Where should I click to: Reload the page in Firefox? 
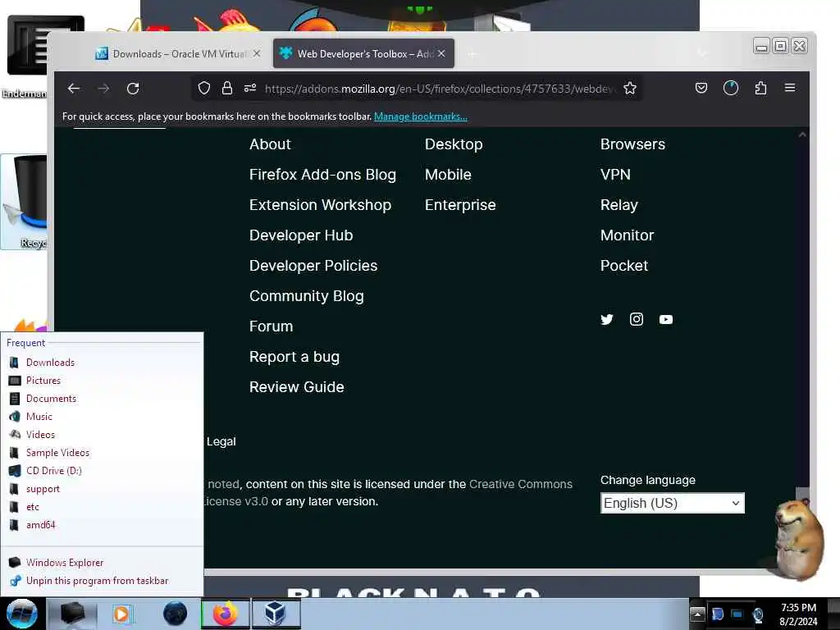tap(133, 89)
